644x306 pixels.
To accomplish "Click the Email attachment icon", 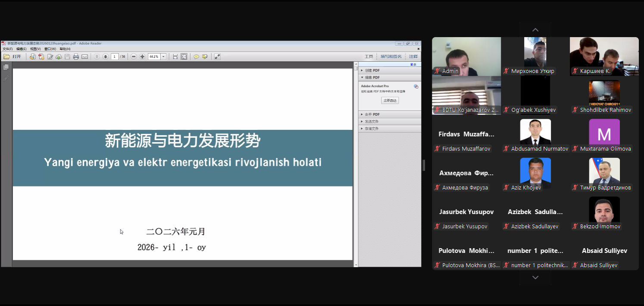I will point(84,56).
